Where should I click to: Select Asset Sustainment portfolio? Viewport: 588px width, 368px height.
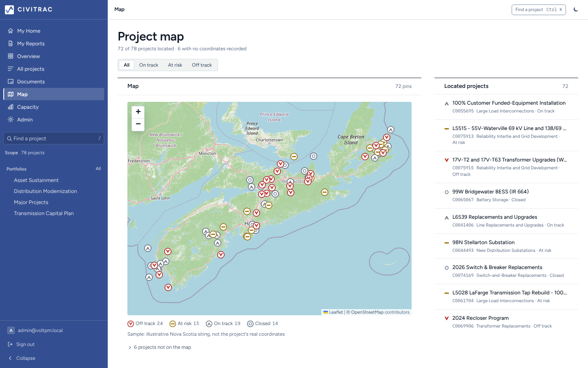tap(36, 180)
